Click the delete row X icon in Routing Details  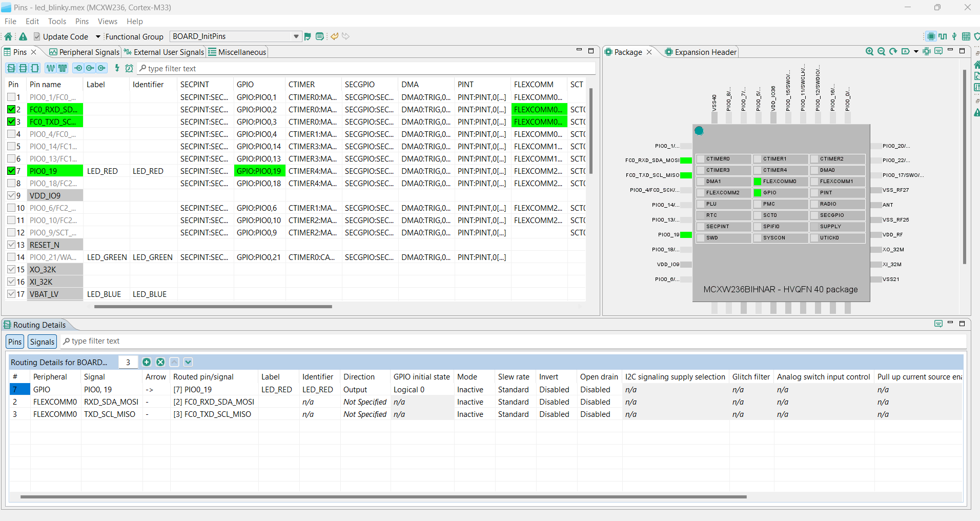(x=160, y=362)
